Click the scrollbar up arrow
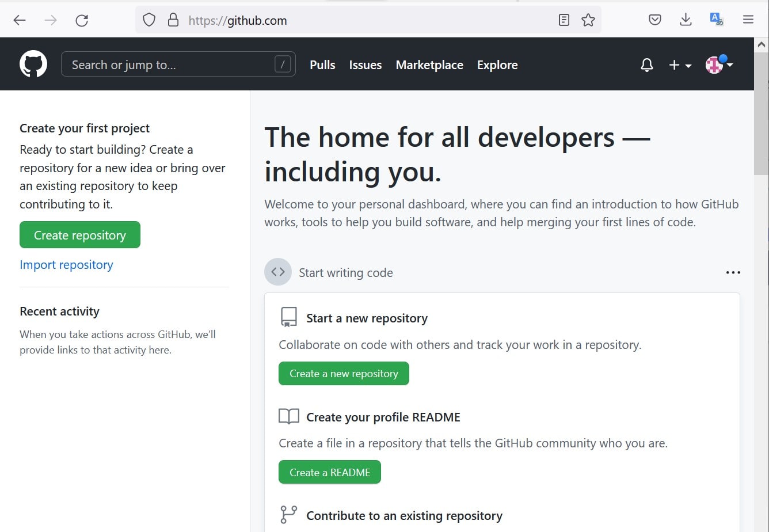The height and width of the screenshot is (532, 769). point(762,44)
